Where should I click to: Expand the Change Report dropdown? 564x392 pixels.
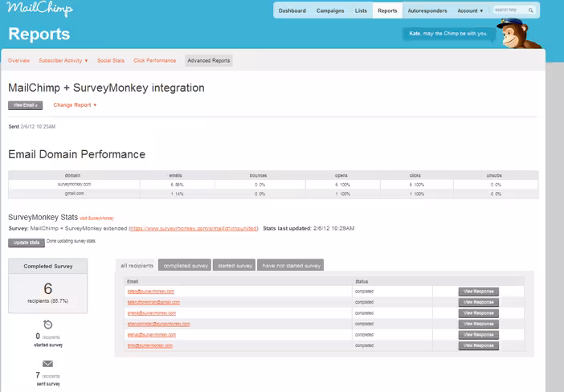point(75,105)
